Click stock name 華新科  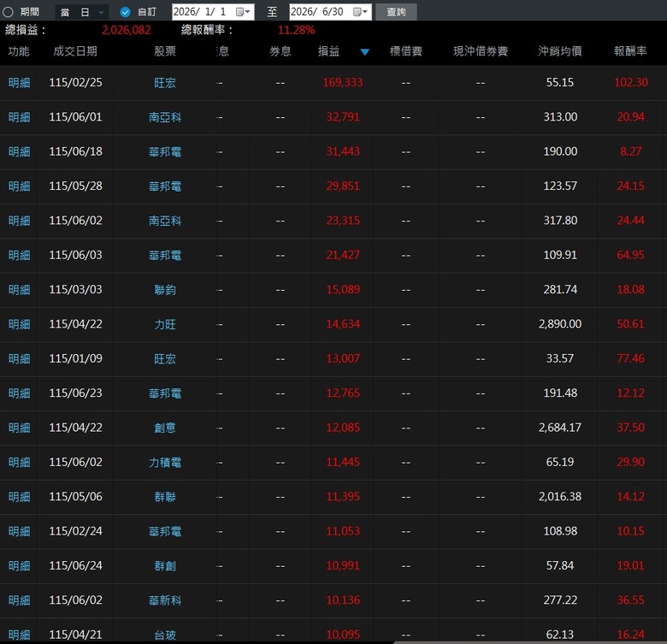165,600
